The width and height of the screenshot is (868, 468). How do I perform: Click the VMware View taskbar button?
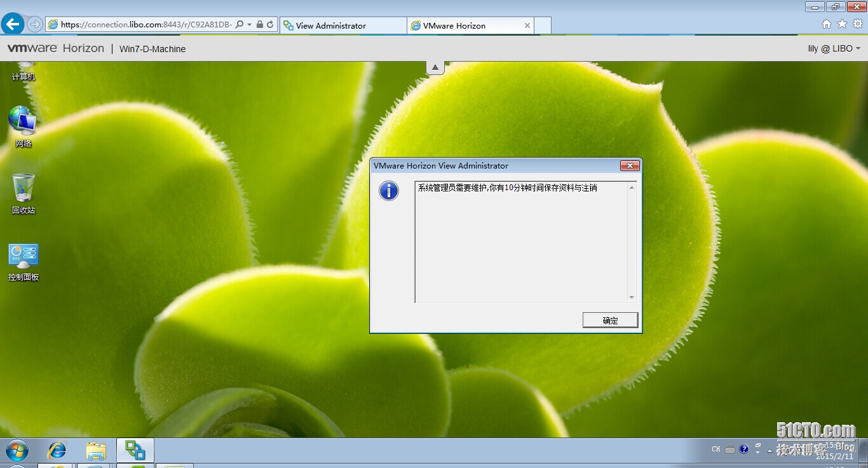pyautogui.click(x=135, y=450)
